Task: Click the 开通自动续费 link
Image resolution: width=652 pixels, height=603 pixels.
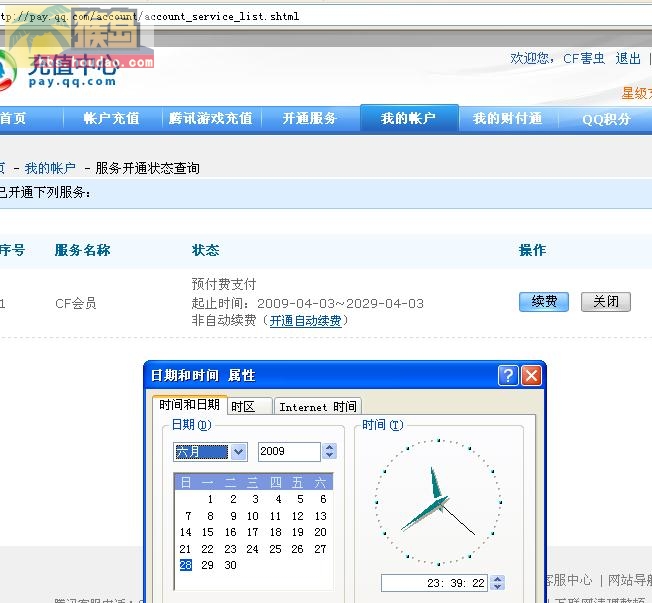Action: [x=306, y=321]
